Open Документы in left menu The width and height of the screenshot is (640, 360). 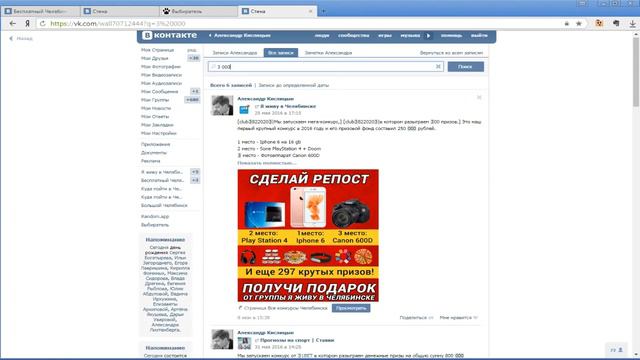[154, 153]
